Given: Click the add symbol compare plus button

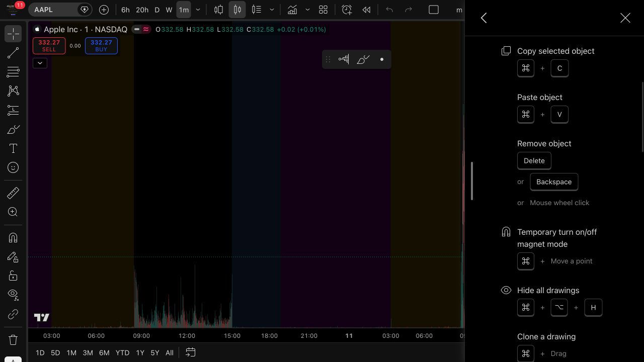Looking at the screenshot, I should coord(104,10).
